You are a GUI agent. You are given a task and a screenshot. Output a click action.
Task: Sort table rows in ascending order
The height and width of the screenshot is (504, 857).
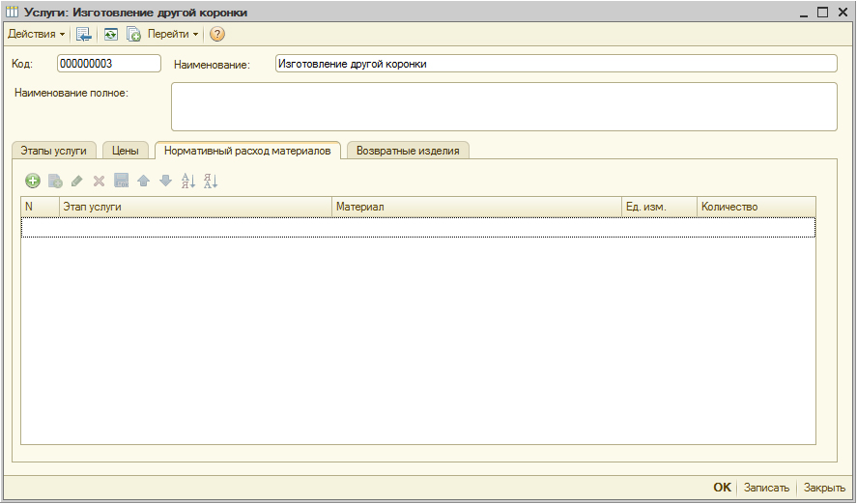[x=188, y=181]
